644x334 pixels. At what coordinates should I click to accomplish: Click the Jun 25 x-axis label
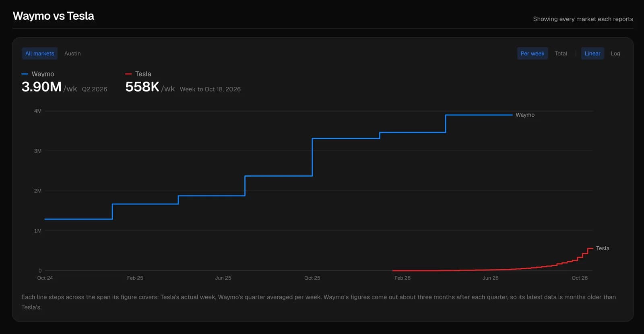point(223,278)
